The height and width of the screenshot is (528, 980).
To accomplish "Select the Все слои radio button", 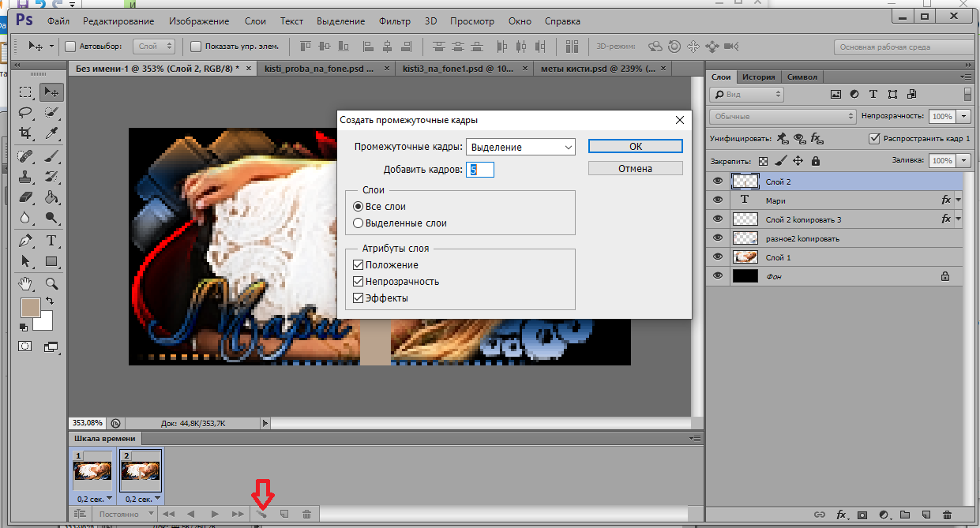I will click(359, 206).
